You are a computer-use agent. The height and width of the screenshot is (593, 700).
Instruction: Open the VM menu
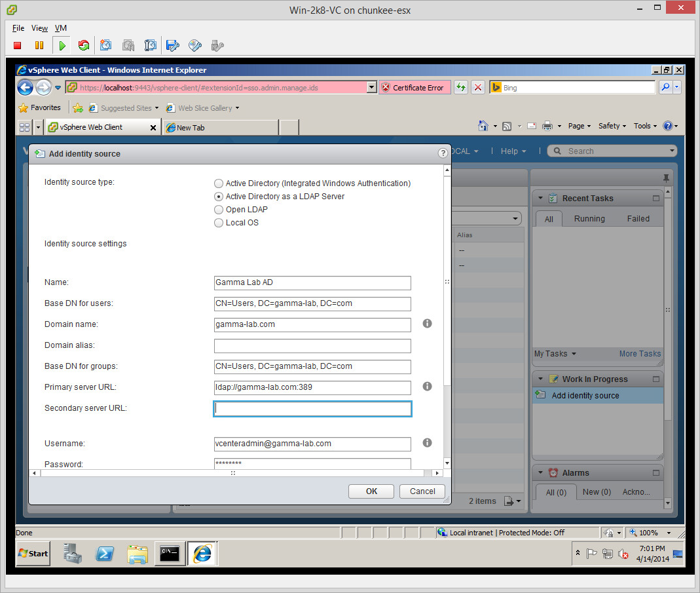(60, 28)
